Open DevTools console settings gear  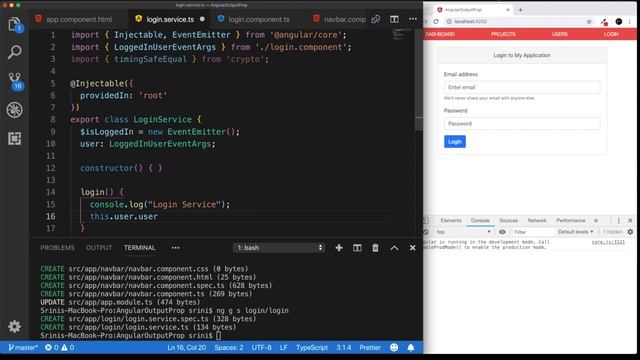(x=630, y=232)
